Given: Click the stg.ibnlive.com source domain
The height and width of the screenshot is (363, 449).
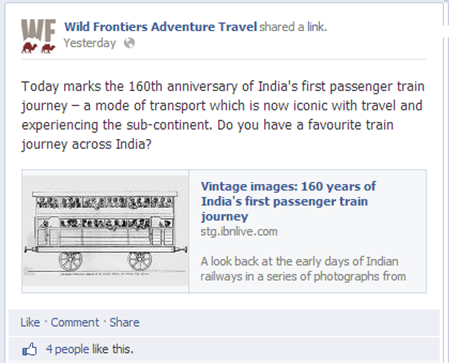Looking at the screenshot, I should (239, 231).
